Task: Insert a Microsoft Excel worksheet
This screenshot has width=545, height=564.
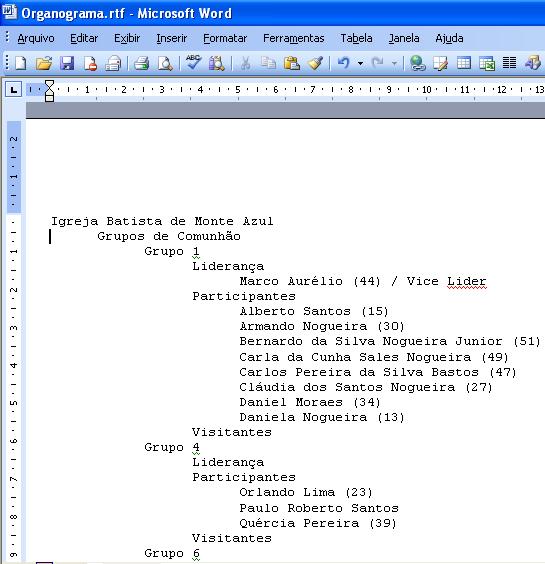Action: pyautogui.click(x=487, y=63)
